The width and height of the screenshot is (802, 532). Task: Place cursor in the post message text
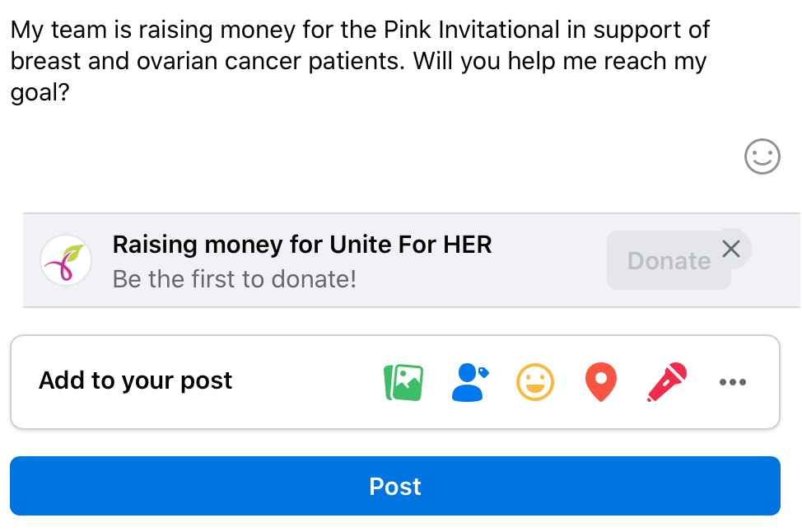click(360, 61)
